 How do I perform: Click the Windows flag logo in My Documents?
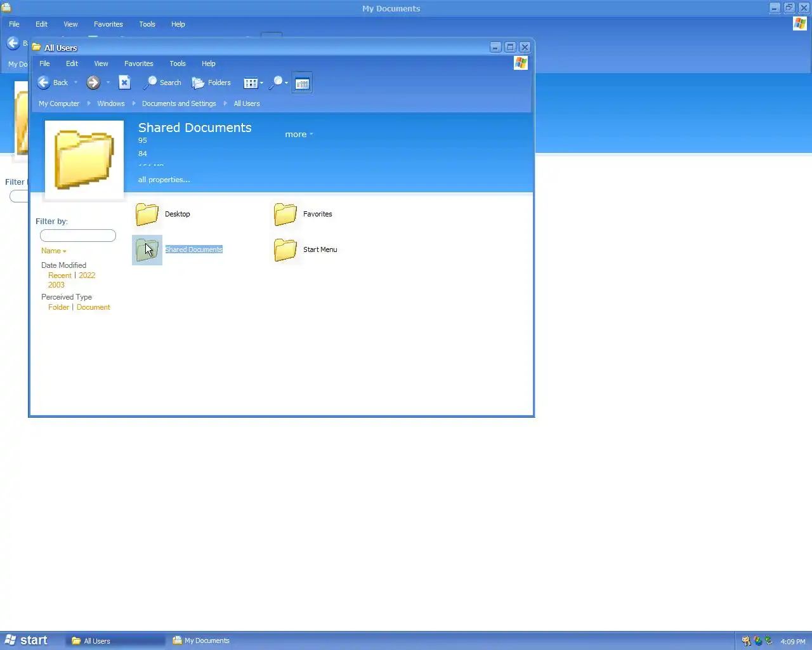pos(800,23)
